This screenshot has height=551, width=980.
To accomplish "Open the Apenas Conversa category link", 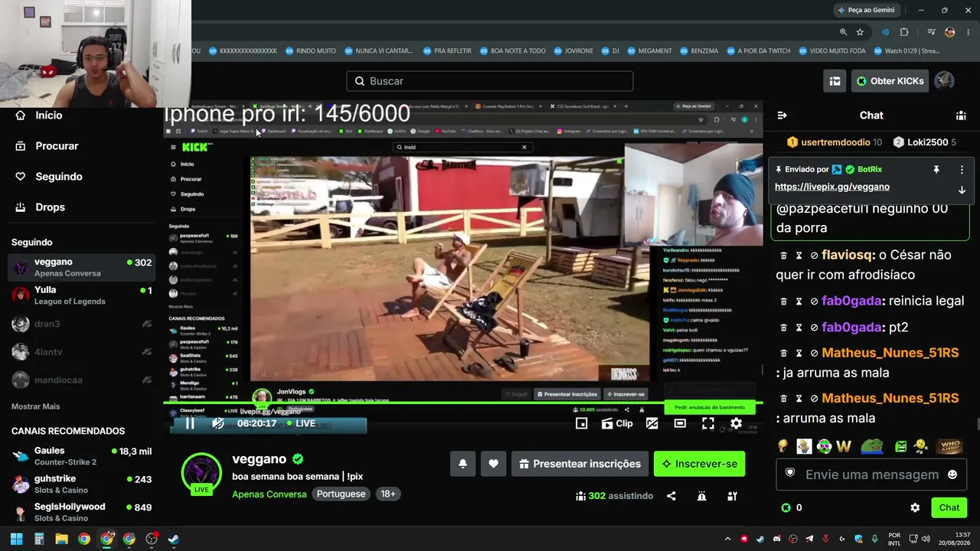I will click(x=269, y=494).
